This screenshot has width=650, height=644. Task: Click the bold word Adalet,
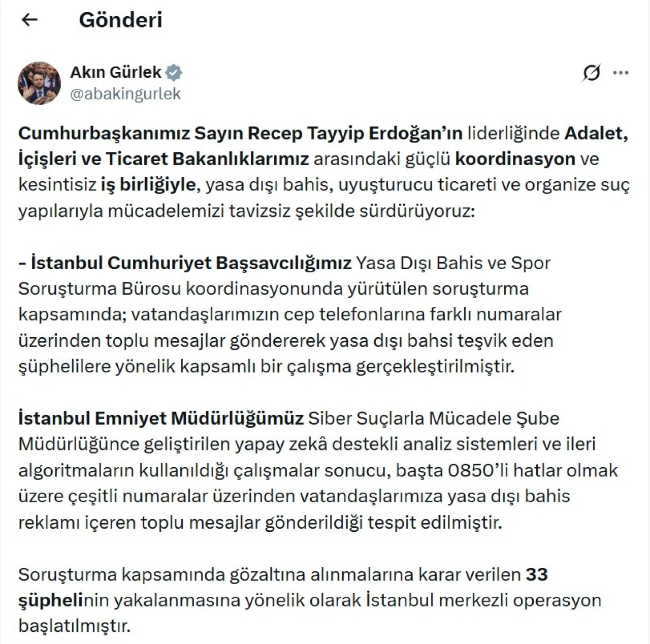(597, 133)
